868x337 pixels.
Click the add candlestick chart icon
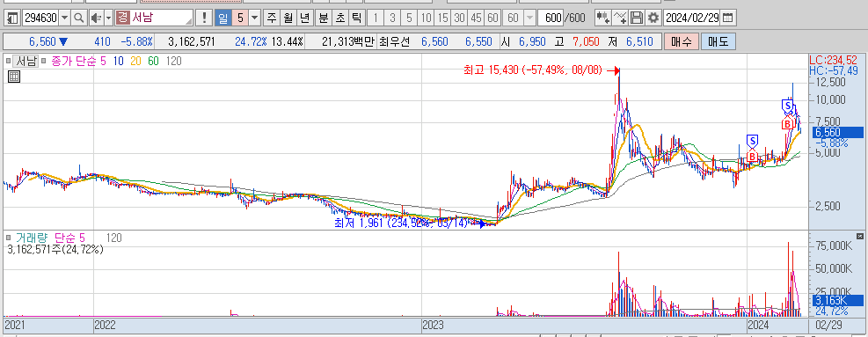(603, 18)
